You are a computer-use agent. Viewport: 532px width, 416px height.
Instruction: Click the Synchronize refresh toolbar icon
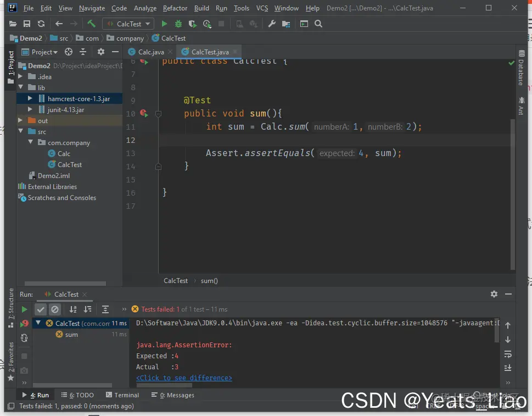pos(41,24)
